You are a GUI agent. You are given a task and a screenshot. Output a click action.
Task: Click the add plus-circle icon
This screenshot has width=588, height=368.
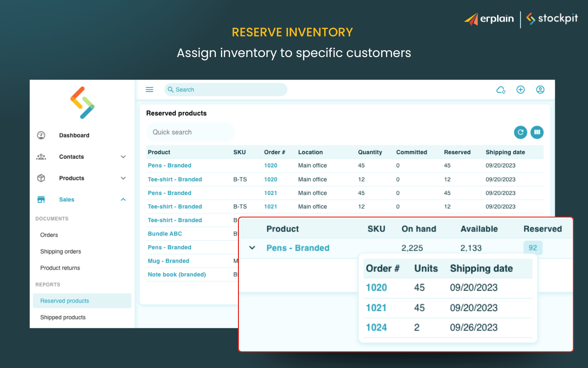point(520,90)
